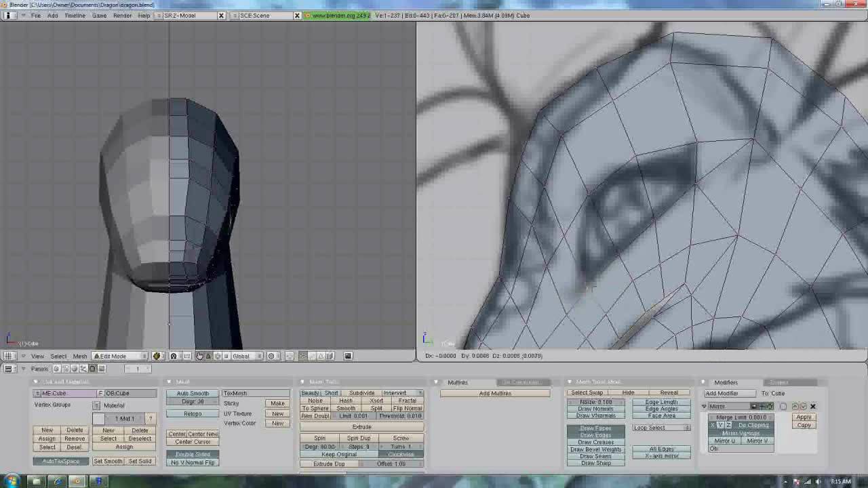
Task: Select the Editing context icon in Panels
Action: tap(92, 369)
